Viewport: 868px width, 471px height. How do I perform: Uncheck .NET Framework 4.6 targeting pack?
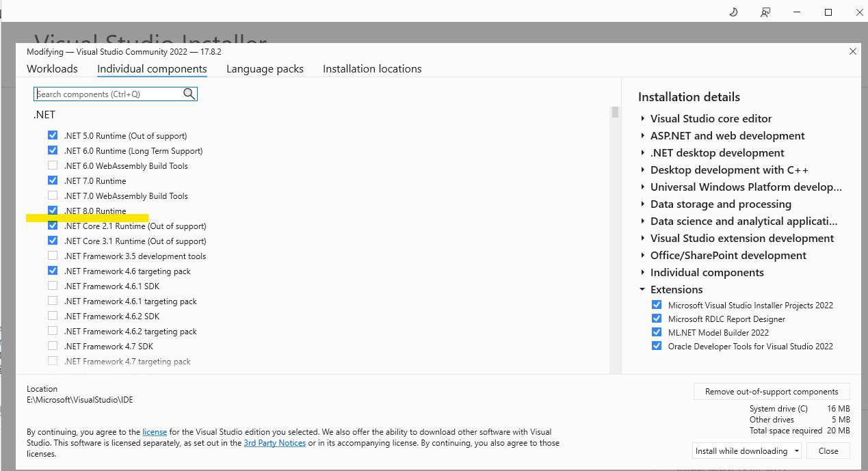click(53, 271)
